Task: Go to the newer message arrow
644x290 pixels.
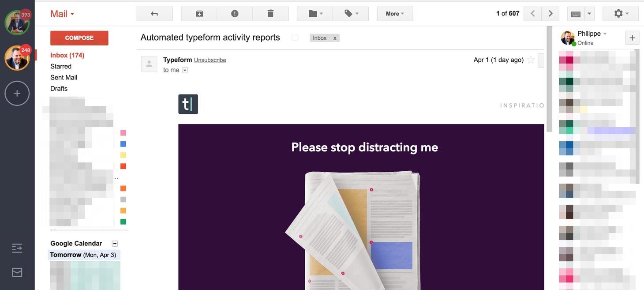Action: (532, 14)
